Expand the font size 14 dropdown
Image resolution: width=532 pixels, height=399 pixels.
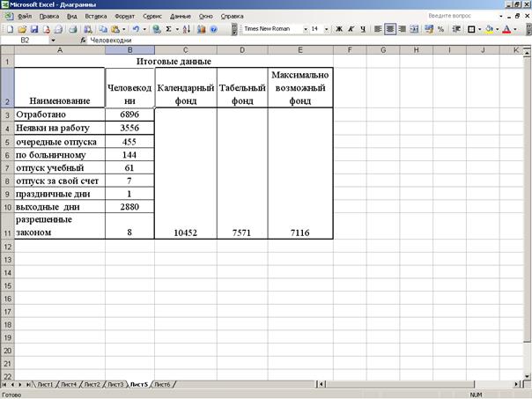tap(327, 29)
